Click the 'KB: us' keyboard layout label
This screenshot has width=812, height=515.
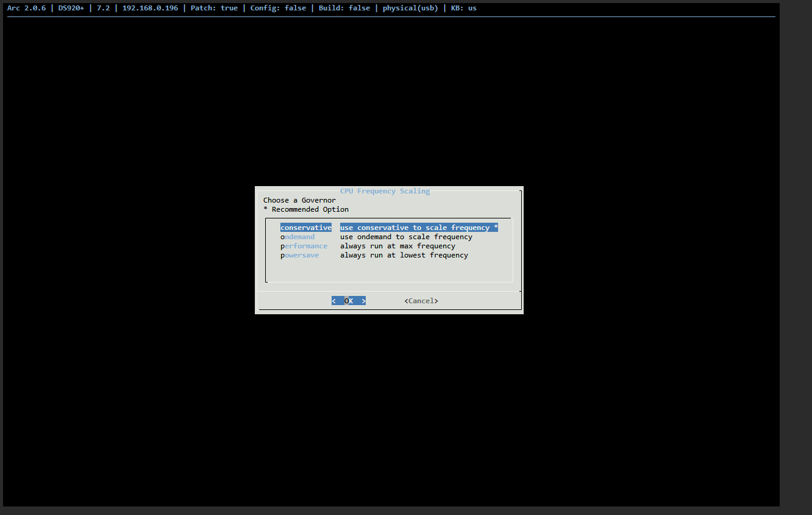click(463, 8)
